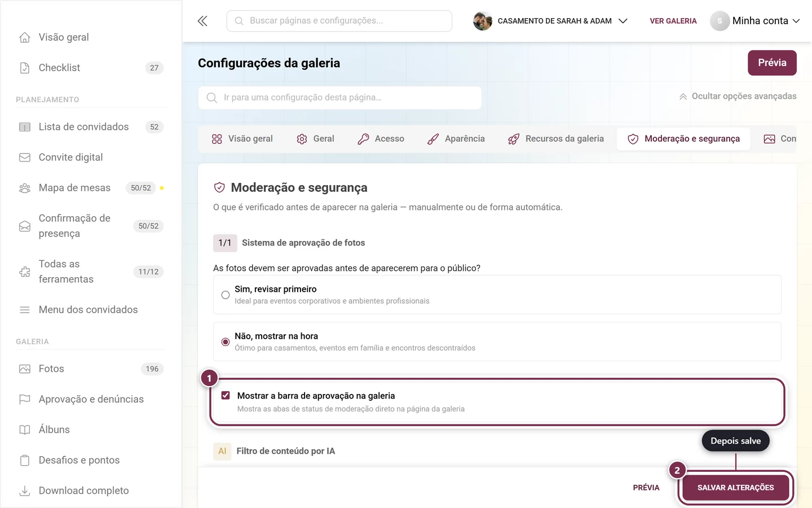Select 'Sim, revisar primeiro' radio option

tap(226, 295)
